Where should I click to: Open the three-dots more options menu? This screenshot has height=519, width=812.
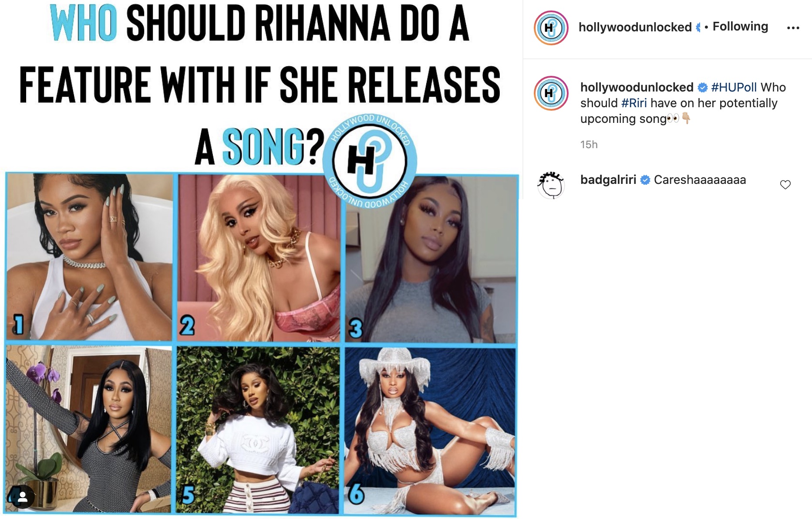point(793,28)
